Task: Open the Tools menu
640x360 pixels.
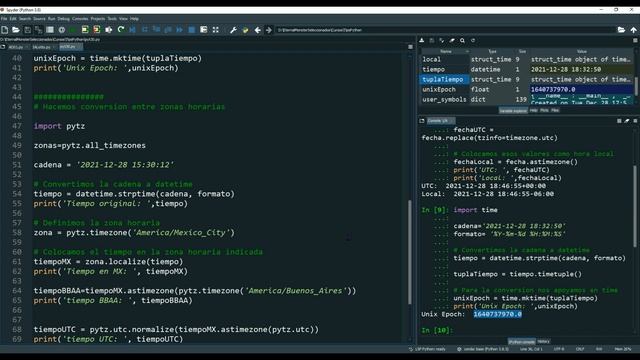Action: click(x=112, y=19)
